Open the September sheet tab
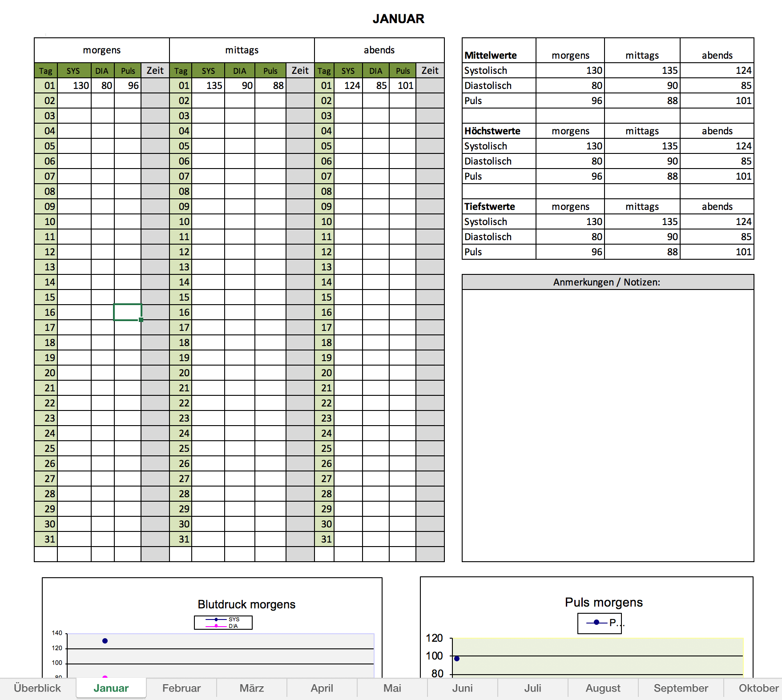The height and width of the screenshot is (700, 782). (681, 688)
